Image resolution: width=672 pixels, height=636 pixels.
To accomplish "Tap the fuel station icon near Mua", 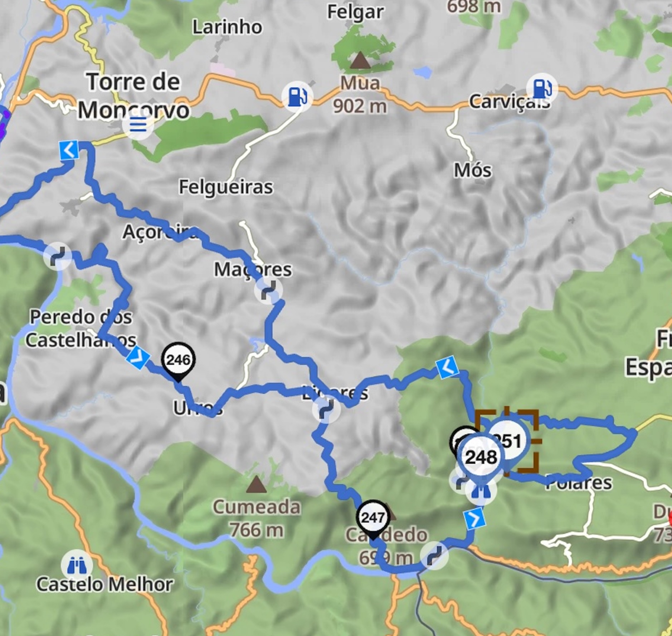I will (297, 97).
